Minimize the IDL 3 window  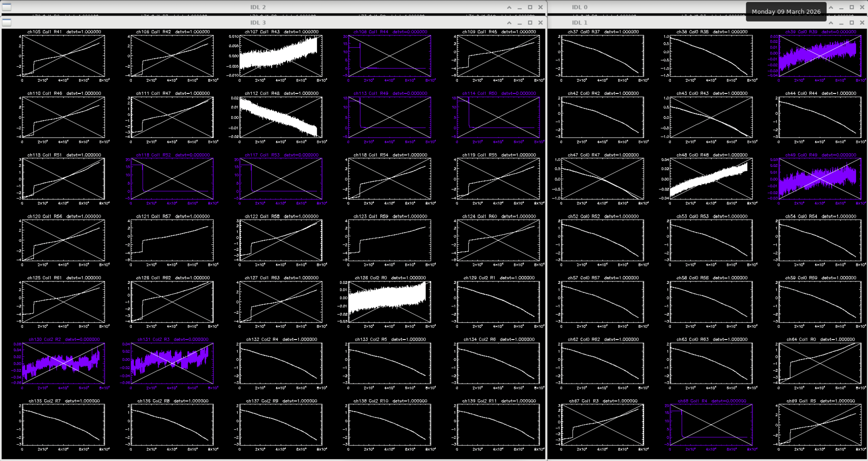[x=519, y=23]
